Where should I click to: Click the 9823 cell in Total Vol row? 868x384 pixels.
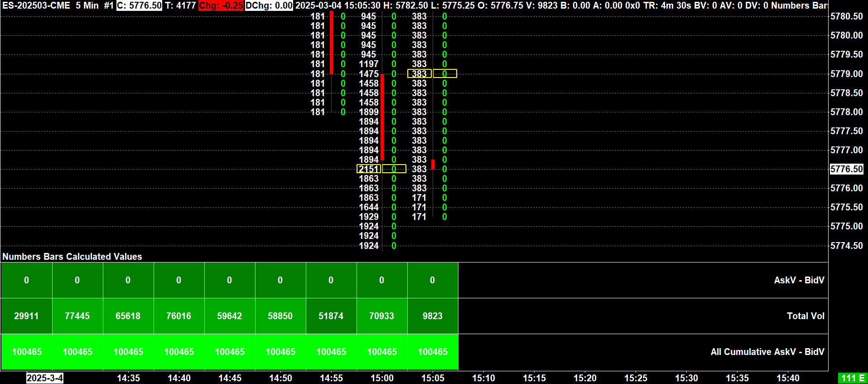pos(432,316)
